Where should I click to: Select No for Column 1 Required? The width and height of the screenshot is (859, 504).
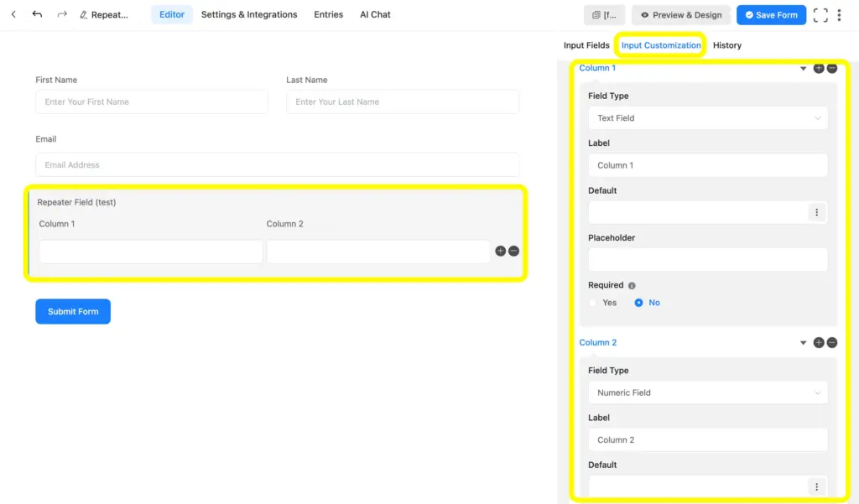point(647,303)
